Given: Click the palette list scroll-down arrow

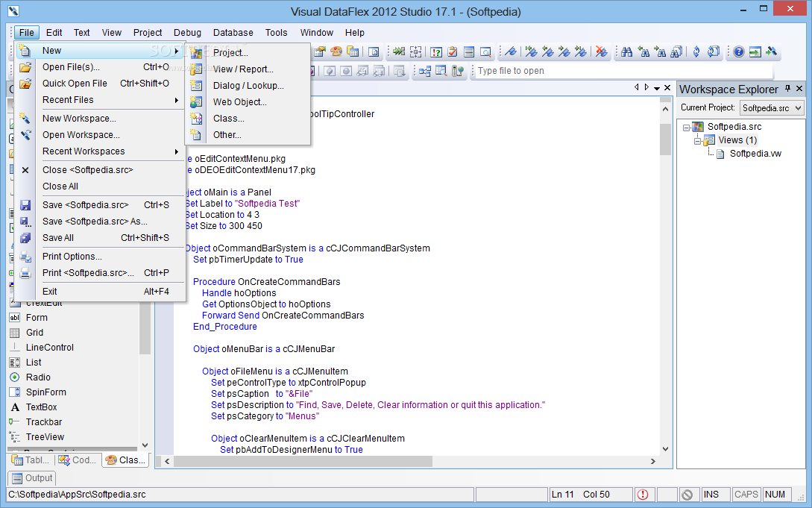Looking at the screenshot, I should pyautogui.click(x=145, y=445).
